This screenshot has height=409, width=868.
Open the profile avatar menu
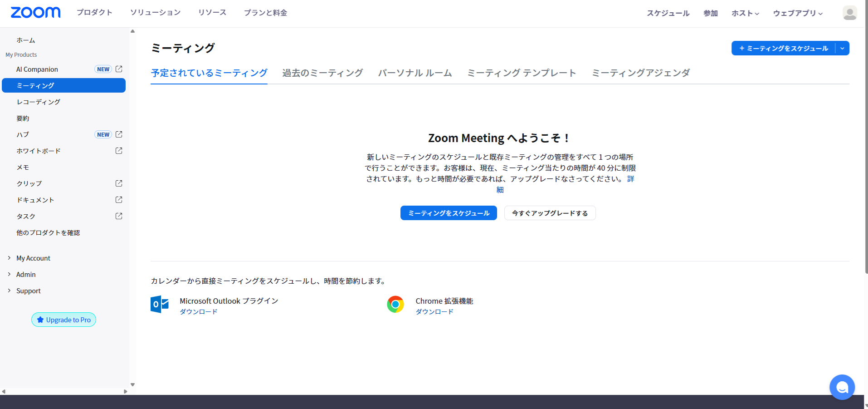click(x=849, y=13)
